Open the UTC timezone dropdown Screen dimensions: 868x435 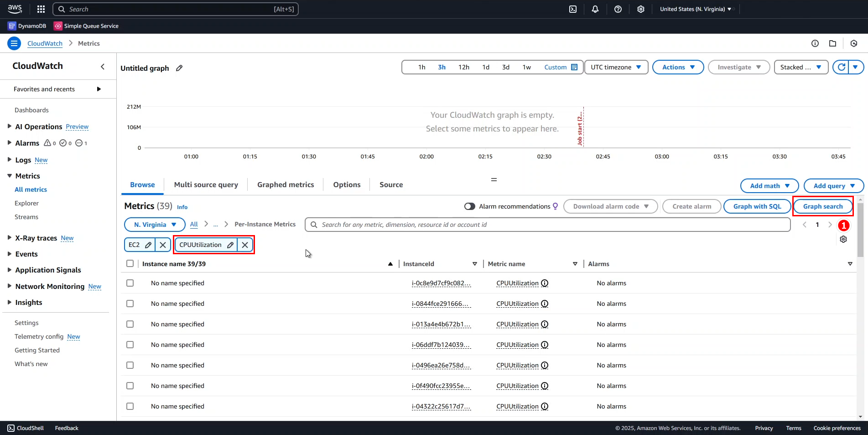coord(616,67)
